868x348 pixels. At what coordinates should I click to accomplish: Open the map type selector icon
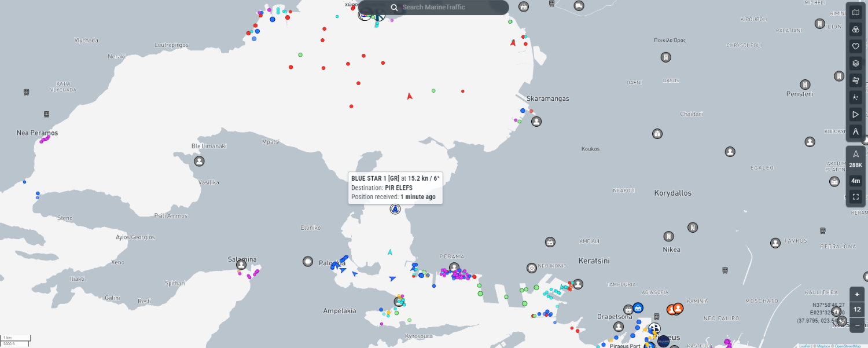[x=856, y=13]
